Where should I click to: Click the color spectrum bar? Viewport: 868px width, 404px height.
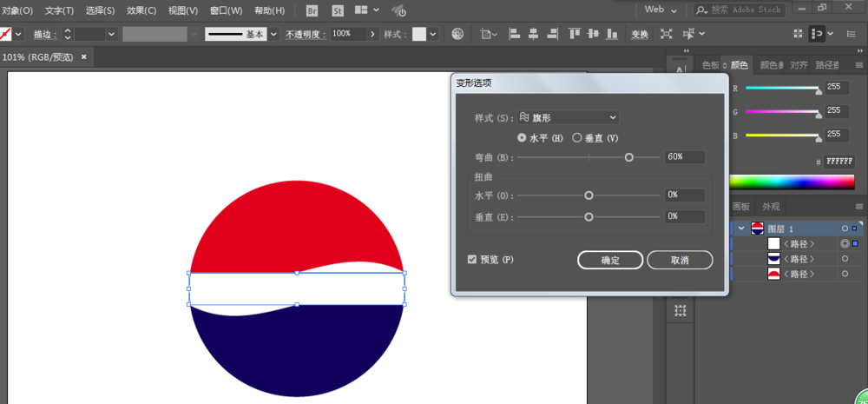tap(792, 182)
